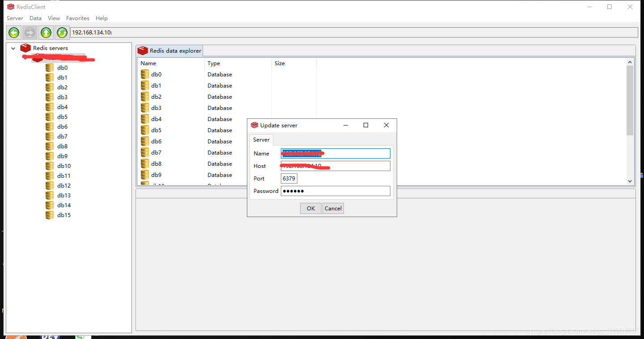Click OK in Update server dialog

(311, 208)
